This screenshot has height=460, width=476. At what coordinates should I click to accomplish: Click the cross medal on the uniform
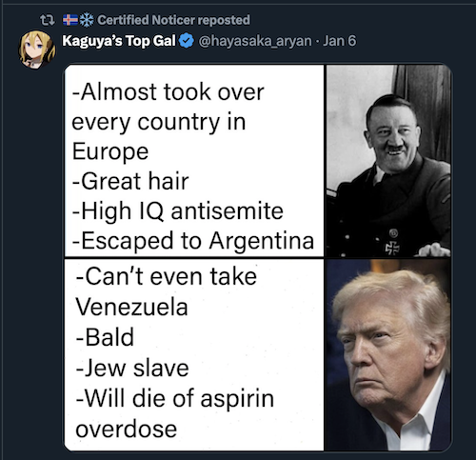[392, 248]
